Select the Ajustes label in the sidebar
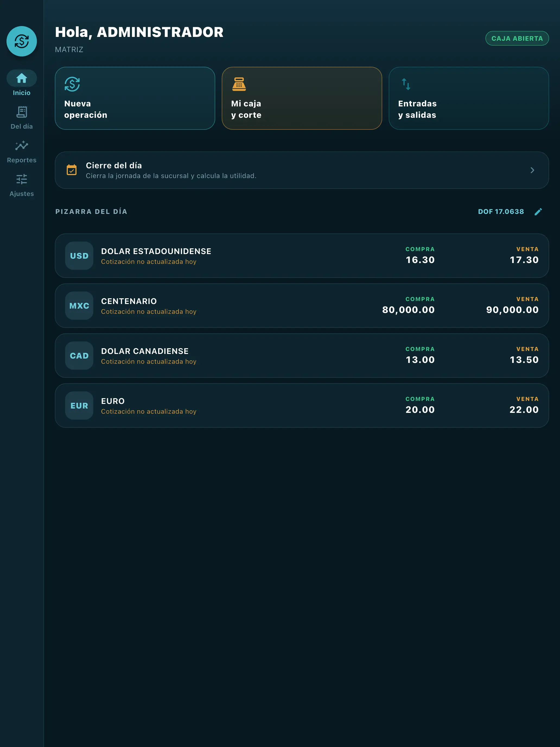Image resolution: width=560 pixels, height=747 pixels. click(22, 194)
